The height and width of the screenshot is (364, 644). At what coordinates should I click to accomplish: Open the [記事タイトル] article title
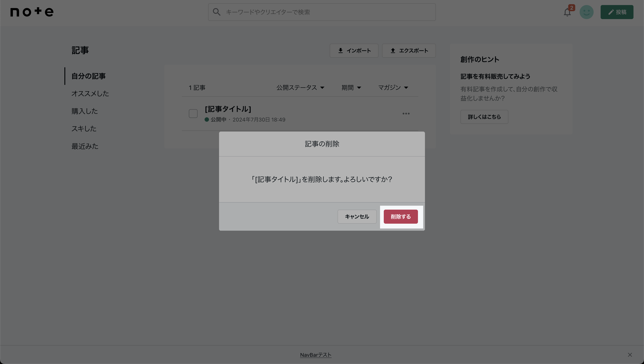pyautogui.click(x=228, y=109)
